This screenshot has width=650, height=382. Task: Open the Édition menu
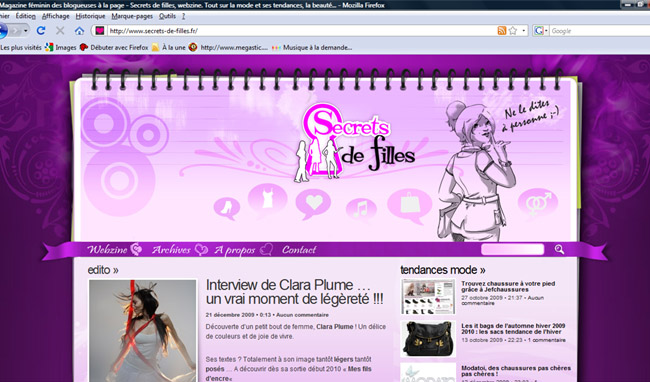click(x=26, y=16)
